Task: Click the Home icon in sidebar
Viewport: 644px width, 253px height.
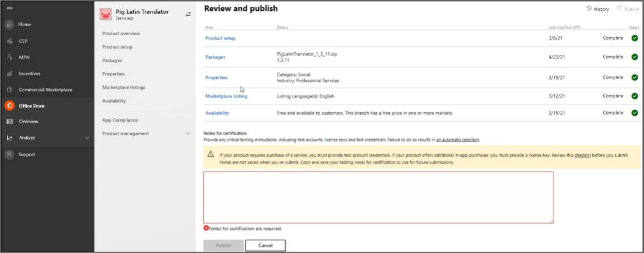Action: pyautogui.click(x=10, y=25)
